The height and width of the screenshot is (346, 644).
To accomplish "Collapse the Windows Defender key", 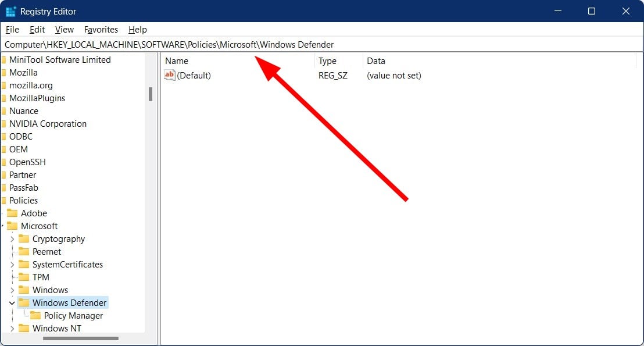I will (13, 302).
